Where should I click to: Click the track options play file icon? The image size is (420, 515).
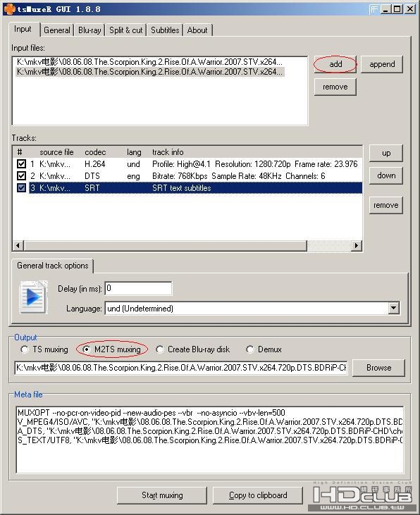pyautogui.click(x=33, y=297)
